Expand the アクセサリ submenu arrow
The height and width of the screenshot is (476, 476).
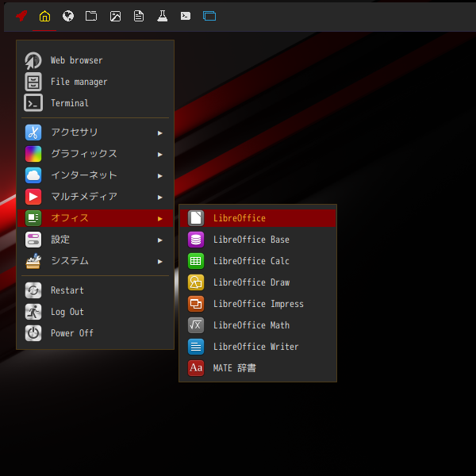(x=160, y=133)
